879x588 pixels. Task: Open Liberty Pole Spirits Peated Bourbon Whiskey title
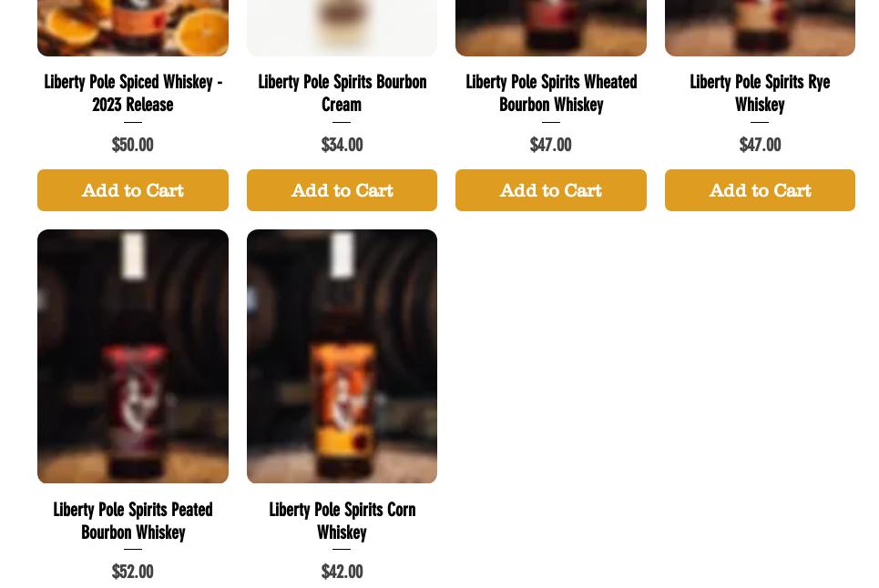tap(133, 521)
